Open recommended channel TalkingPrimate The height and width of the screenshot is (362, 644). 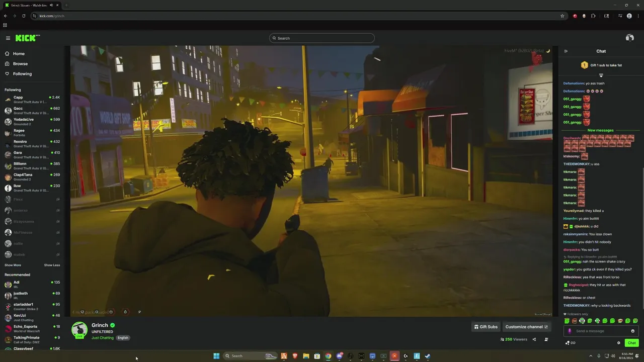point(32,340)
